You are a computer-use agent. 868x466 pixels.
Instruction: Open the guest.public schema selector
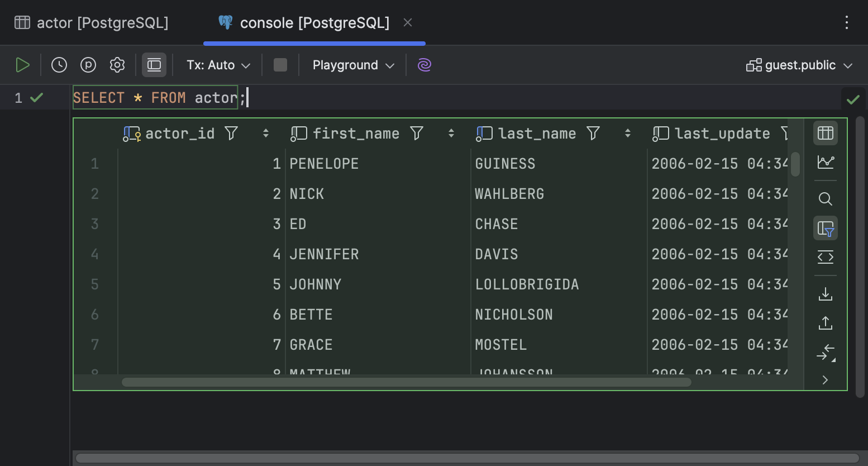pyautogui.click(x=799, y=65)
